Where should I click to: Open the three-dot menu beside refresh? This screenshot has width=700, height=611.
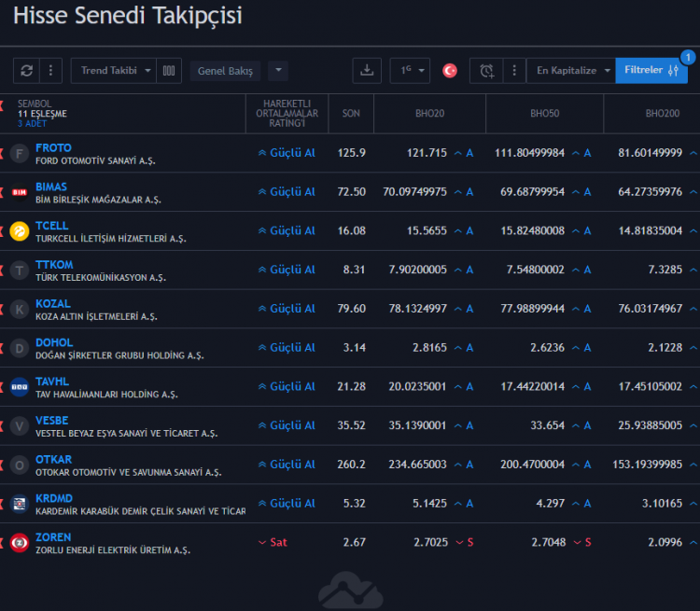(50, 71)
